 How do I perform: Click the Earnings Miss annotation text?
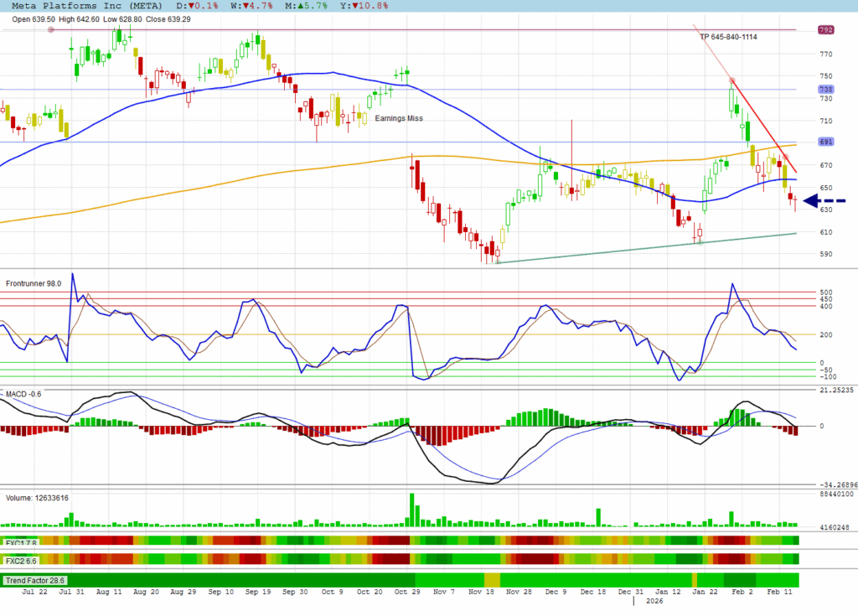pyautogui.click(x=399, y=119)
